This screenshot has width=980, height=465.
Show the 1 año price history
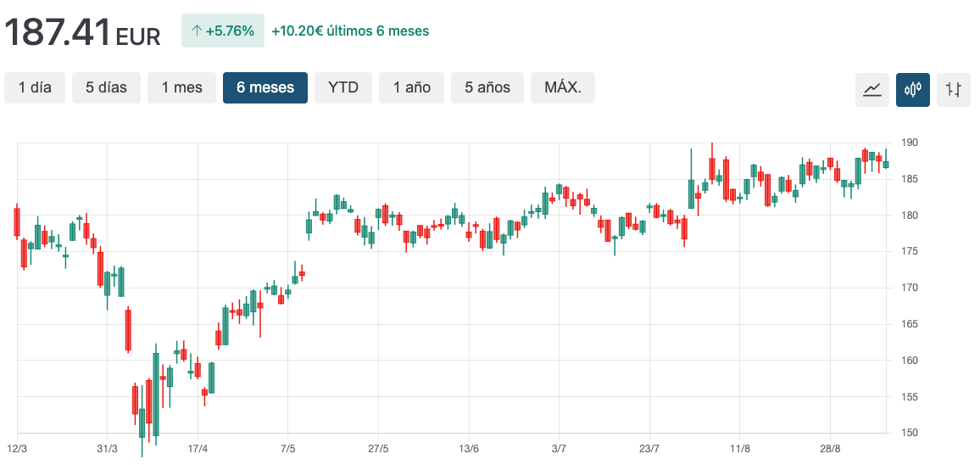click(412, 87)
